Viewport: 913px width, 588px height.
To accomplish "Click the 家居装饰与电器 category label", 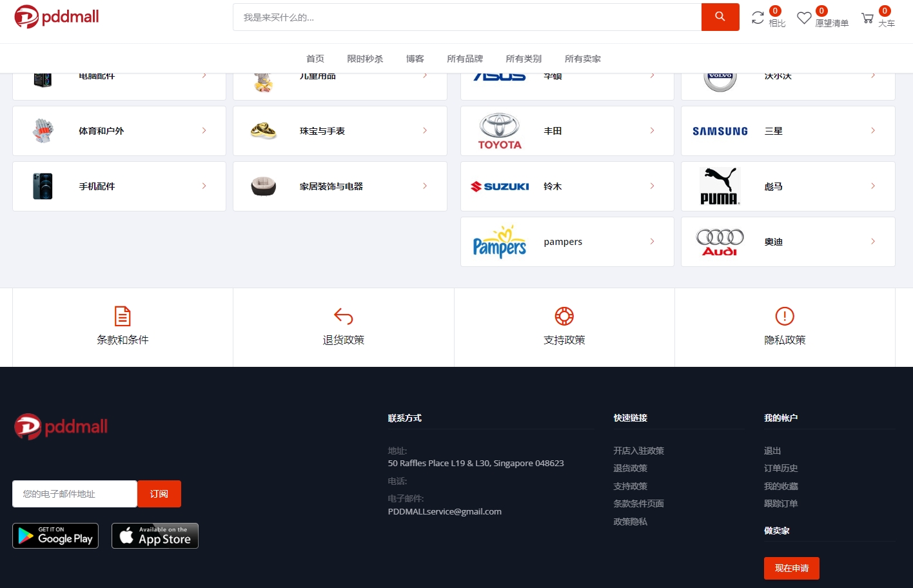I will 331,186.
